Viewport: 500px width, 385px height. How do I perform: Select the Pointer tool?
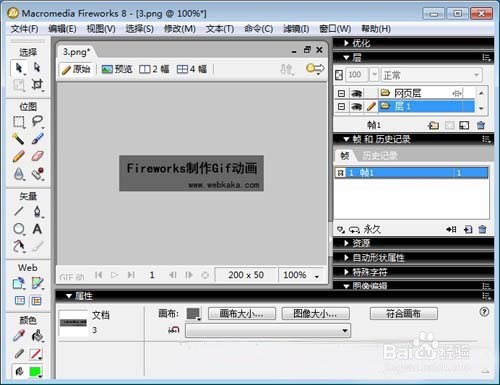19,68
